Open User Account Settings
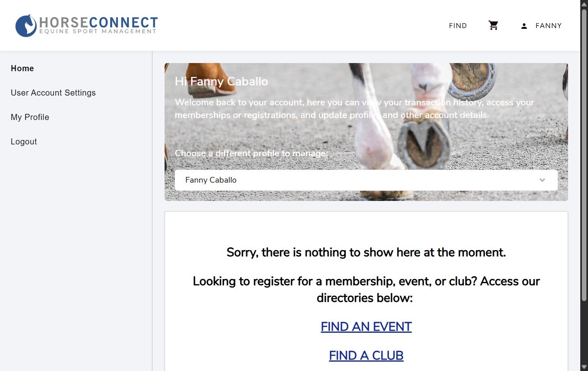This screenshot has height=371, width=588. (53, 93)
